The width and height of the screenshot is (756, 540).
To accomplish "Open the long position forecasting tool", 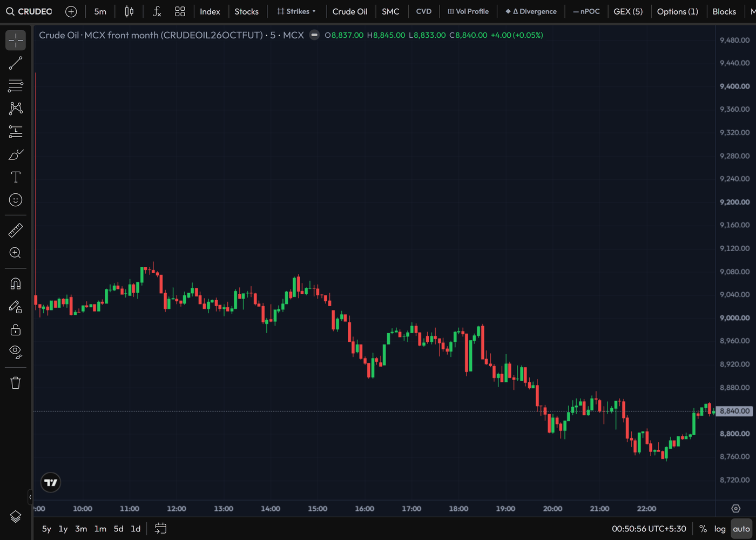I will pos(16,131).
